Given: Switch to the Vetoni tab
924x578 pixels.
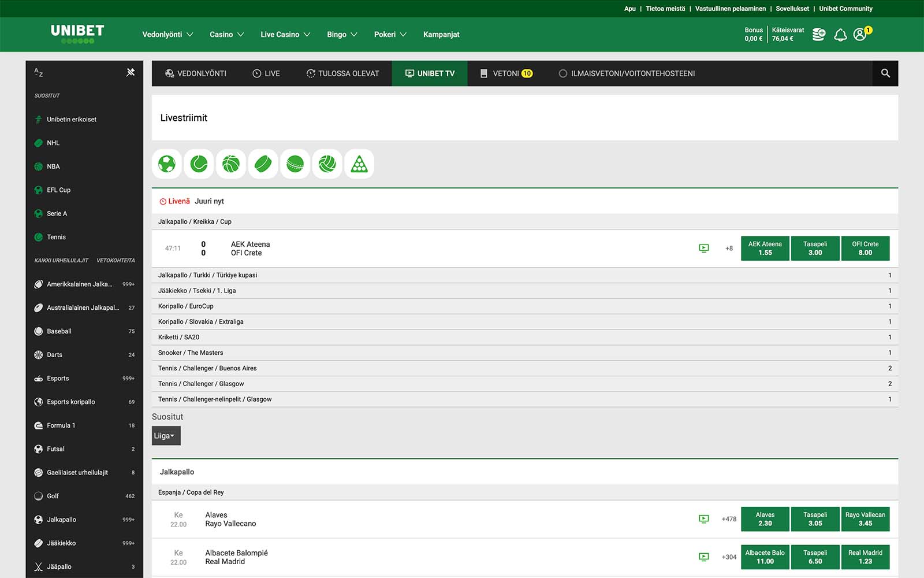Looking at the screenshot, I should (x=506, y=73).
